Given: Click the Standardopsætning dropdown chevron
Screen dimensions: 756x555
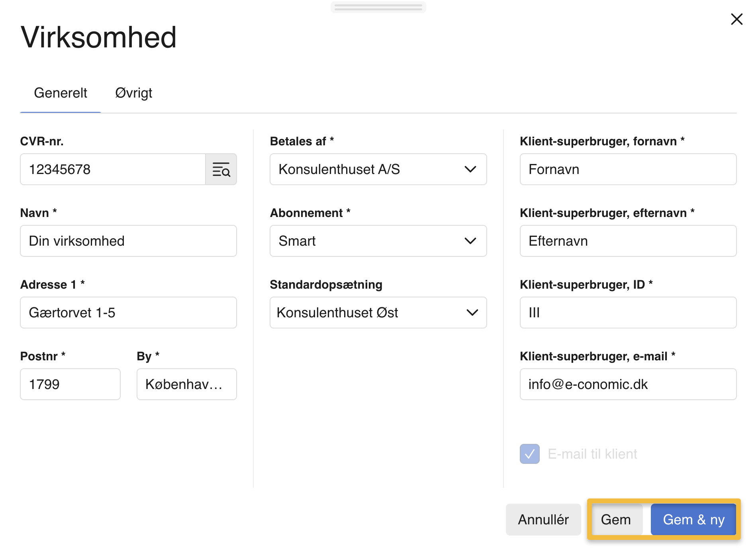Looking at the screenshot, I should click(473, 313).
